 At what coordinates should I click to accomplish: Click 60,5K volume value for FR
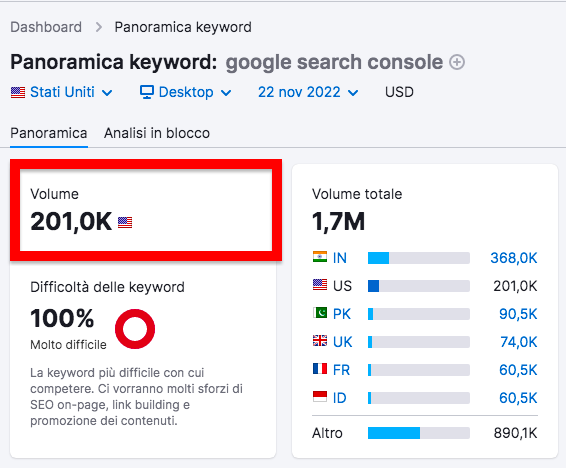click(x=518, y=370)
